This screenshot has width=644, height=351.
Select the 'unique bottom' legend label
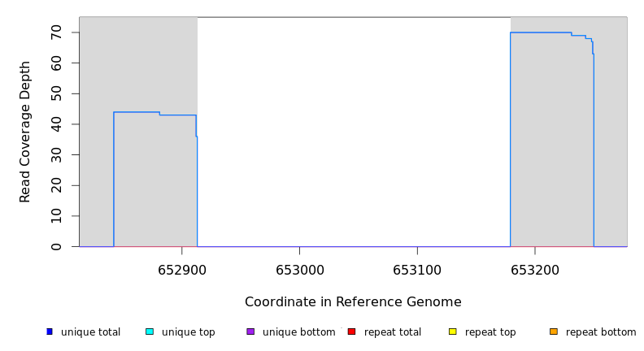[298, 332]
